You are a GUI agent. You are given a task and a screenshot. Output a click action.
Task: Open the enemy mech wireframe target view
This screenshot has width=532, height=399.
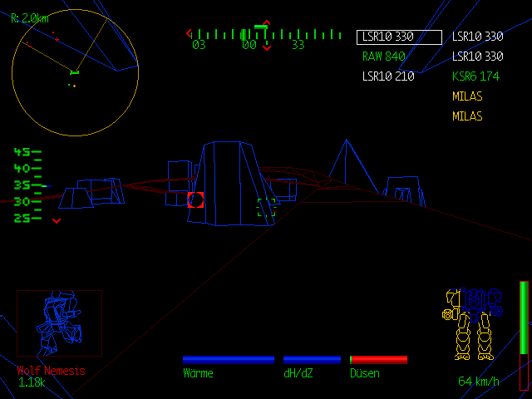[59, 323]
